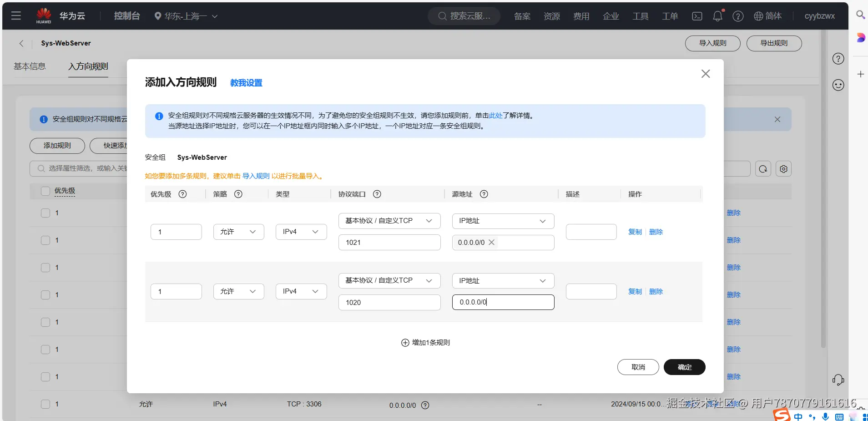Click the 确定 confirm button
The width and height of the screenshot is (868, 421).
coord(685,367)
